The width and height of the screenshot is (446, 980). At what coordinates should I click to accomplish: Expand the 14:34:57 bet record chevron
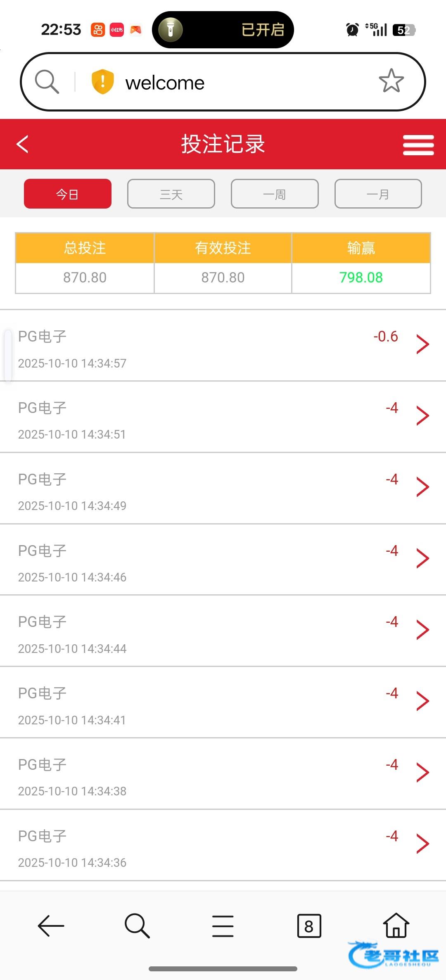pyautogui.click(x=422, y=344)
